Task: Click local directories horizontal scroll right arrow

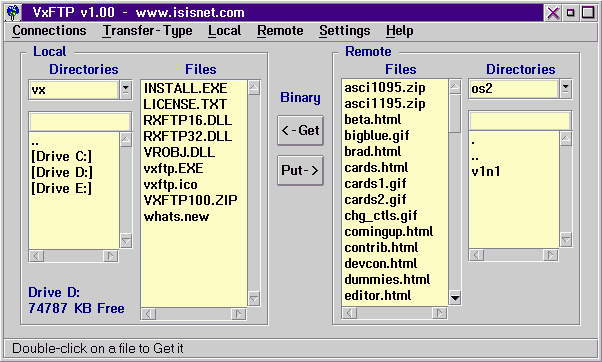Action: [111, 256]
